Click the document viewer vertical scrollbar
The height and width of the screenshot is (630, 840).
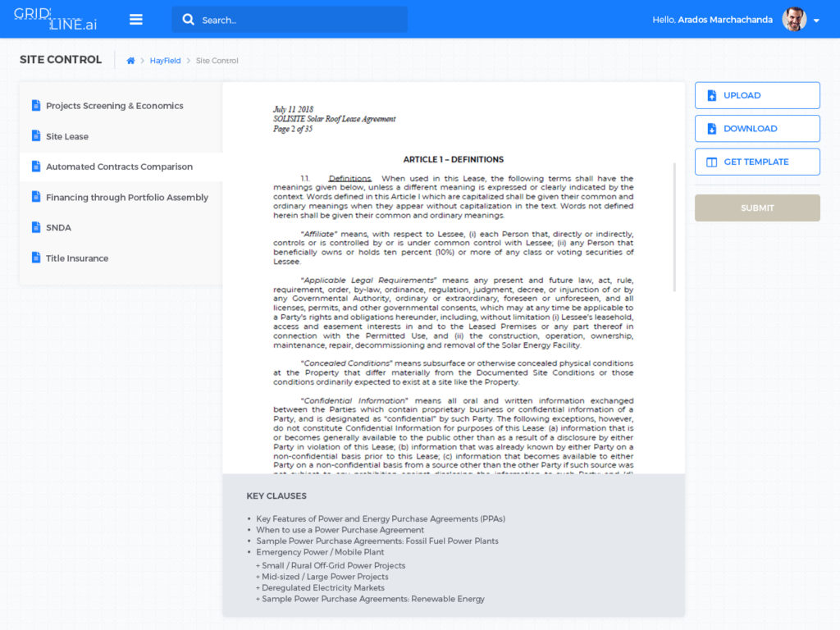coord(675,226)
